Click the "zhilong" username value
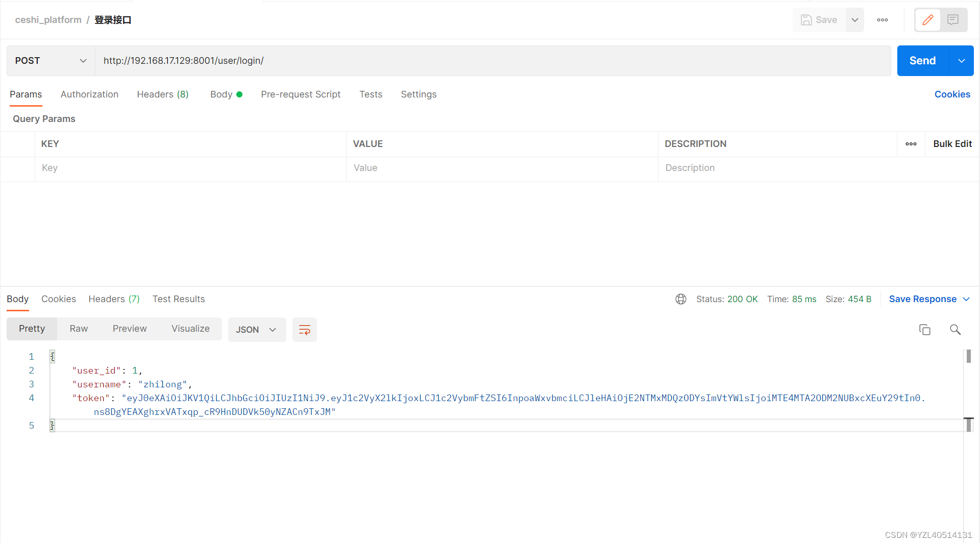This screenshot has height=543, width=980. click(163, 385)
